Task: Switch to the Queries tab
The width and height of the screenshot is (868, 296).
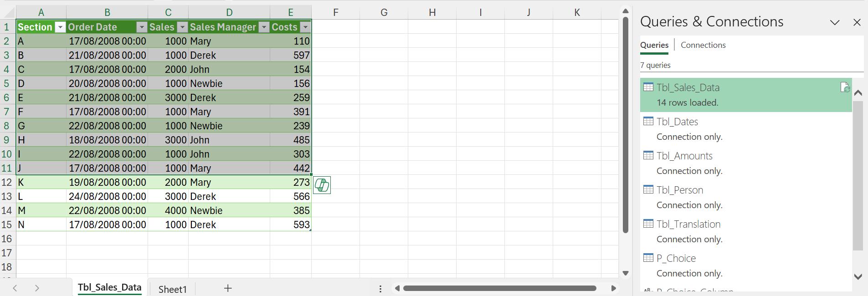Action: tap(654, 45)
